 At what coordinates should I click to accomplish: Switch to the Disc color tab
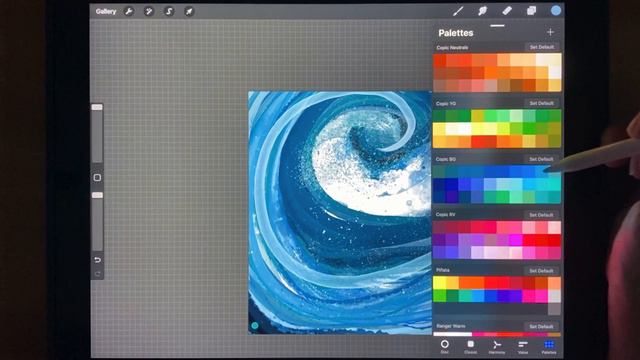coord(444,346)
